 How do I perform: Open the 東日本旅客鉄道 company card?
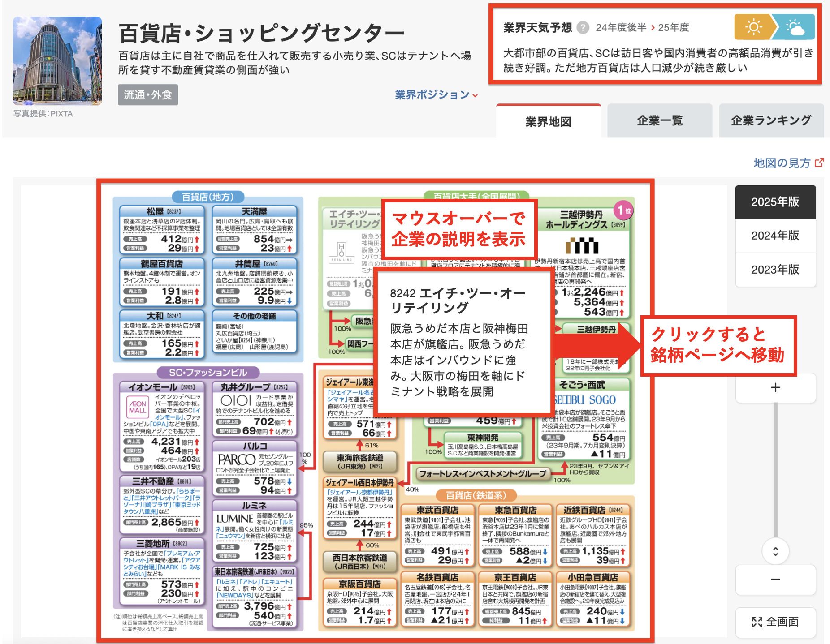(254, 597)
